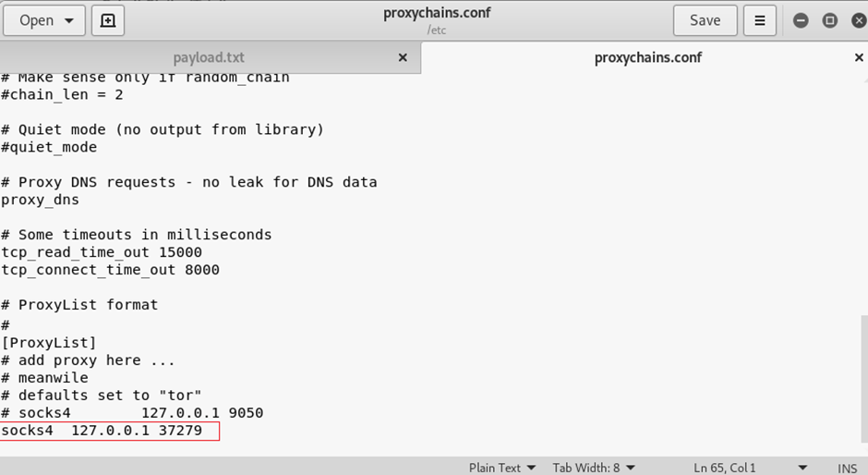Screen dimensions: 868x475
Task: Create a new document with the plus icon
Action: (x=108, y=19)
